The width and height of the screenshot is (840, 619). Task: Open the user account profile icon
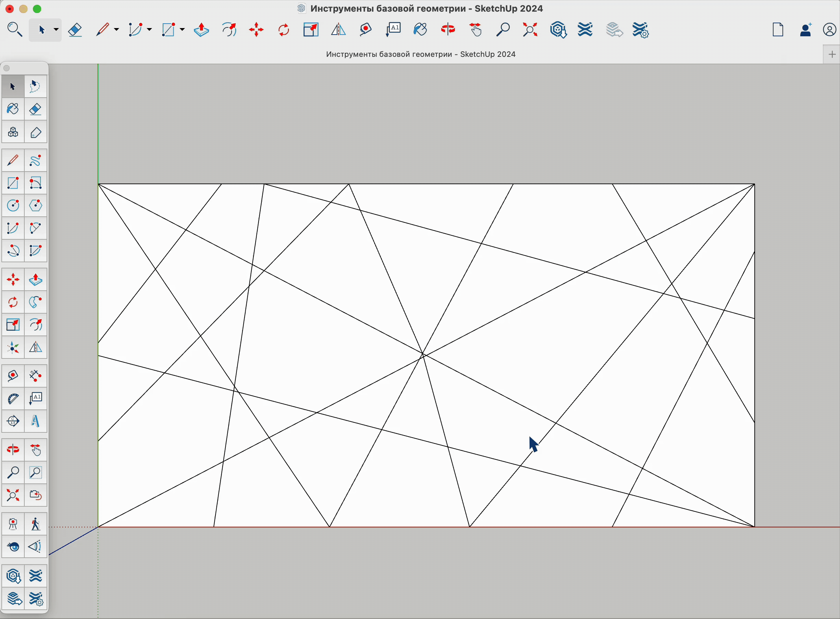pyautogui.click(x=829, y=29)
